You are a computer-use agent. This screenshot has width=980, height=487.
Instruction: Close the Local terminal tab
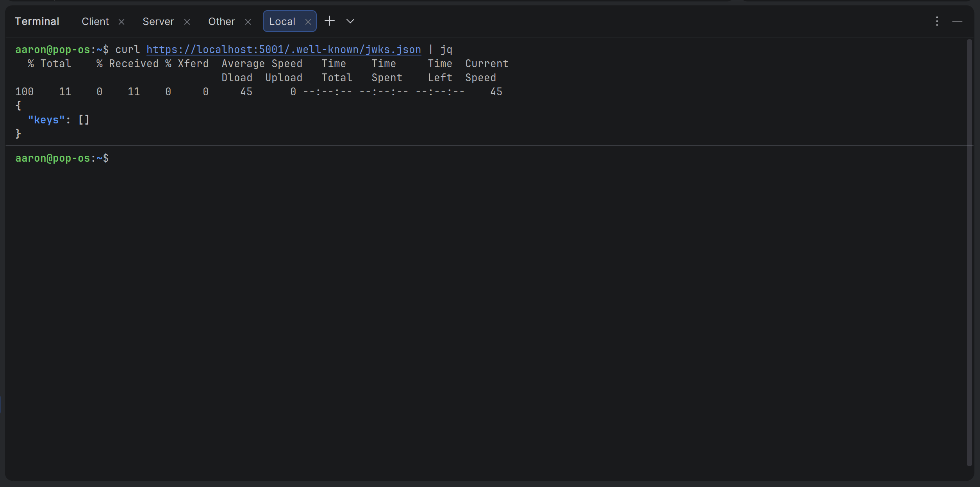coord(308,22)
